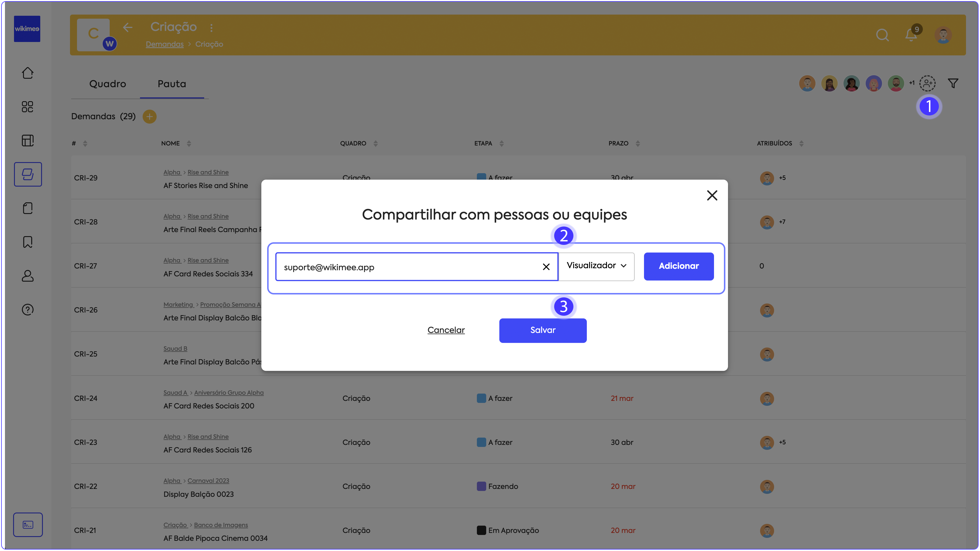Open the Criação three-dot menu

tap(211, 28)
